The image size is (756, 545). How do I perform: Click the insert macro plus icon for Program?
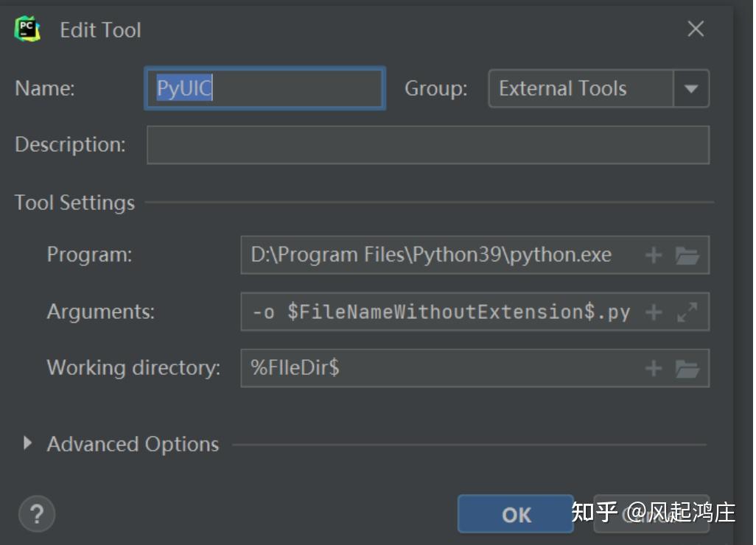click(654, 254)
